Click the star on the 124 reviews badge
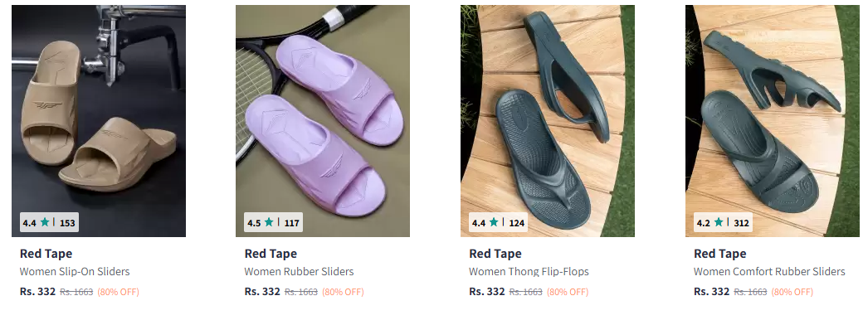This screenshot has height=320, width=868. 494,222
